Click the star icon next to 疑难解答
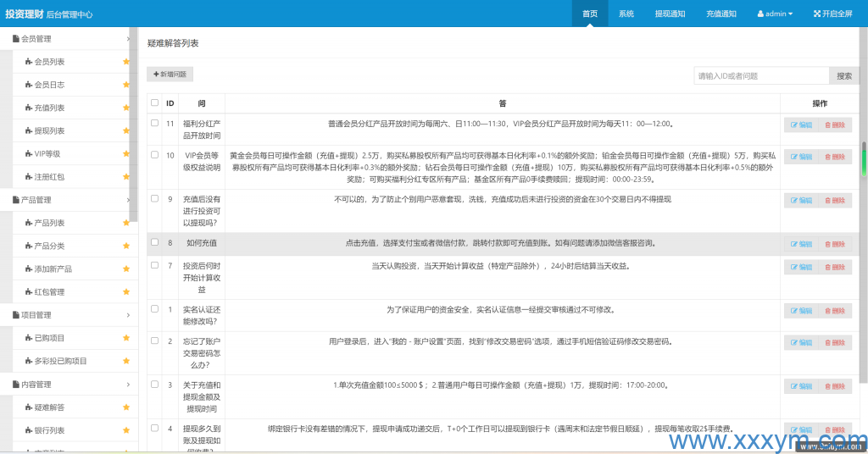Image resolution: width=868 pixels, height=454 pixels. pyautogui.click(x=126, y=407)
